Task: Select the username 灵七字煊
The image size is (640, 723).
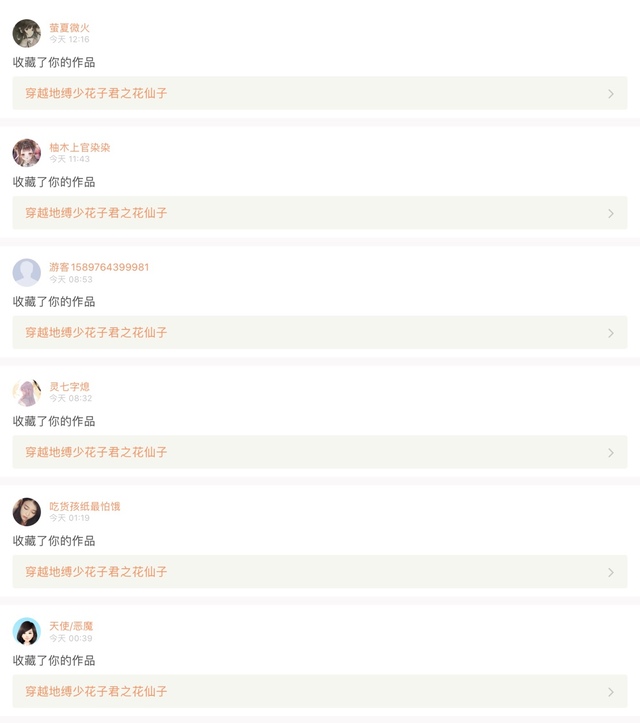Action: click(69, 387)
